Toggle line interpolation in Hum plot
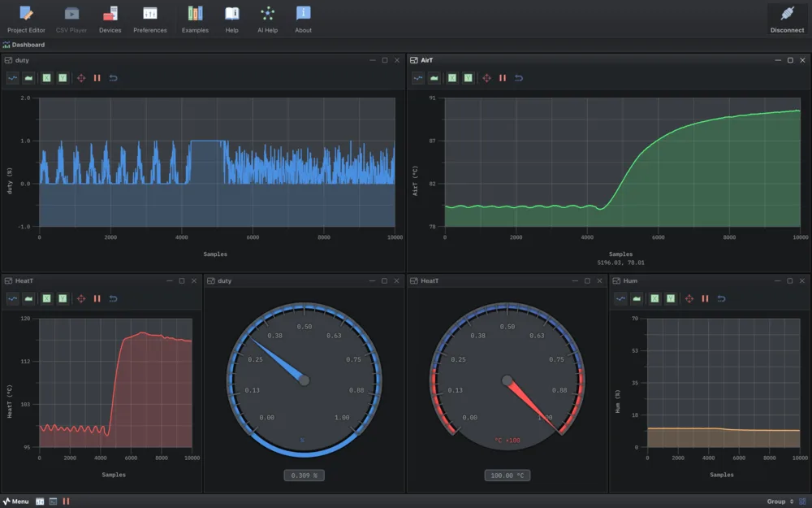The width and height of the screenshot is (812, 508). point(620,298)
